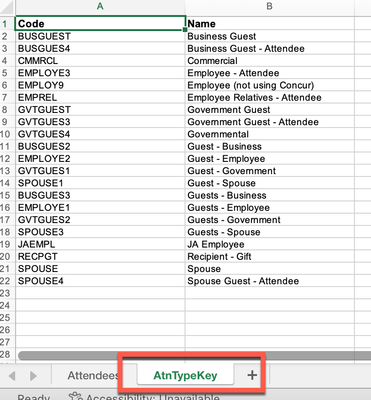
Task: Add a new sheet with plus icon
Action: coord(252,375)
